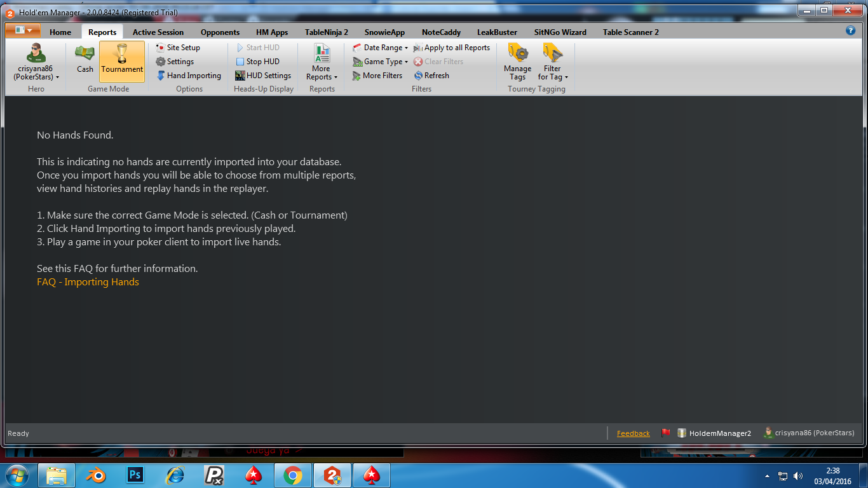The width and height of the screenshot is (868, 488).
Task: Select Tournament game mode
Action: [122, 62]
